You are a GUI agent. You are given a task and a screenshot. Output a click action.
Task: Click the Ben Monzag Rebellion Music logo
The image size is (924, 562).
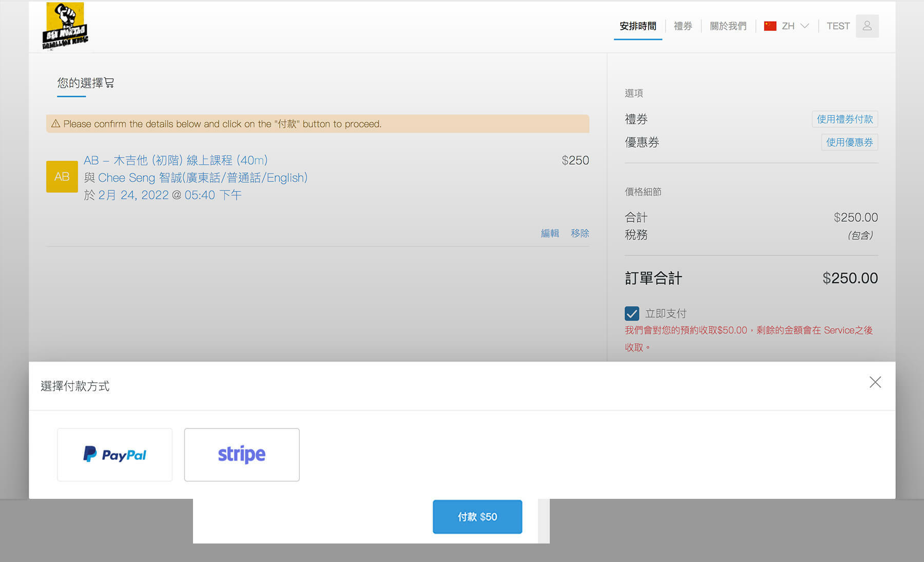pyautogui.click(x=65, y=26)
